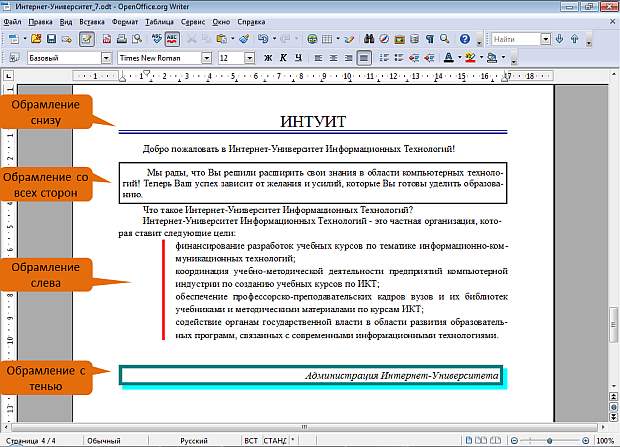
Task: Decrease paragraph indent
Action: pos(414,58)
